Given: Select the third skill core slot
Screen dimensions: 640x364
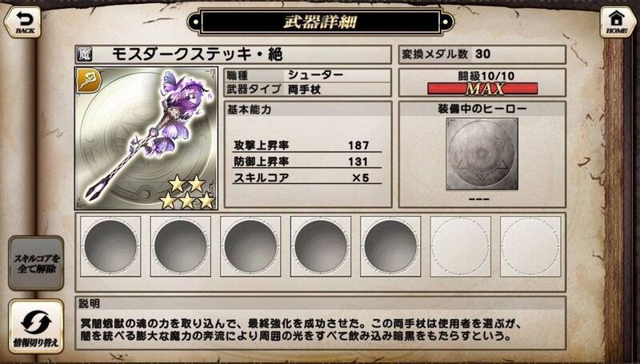Looking at the screenshot, I should pyautogui.click(x=250, y=246).
